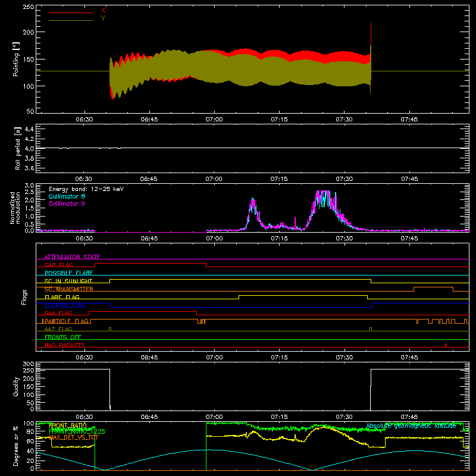Select the ATTENUATOR_STATE flag label
476x476 pixels.
tap(72, 257)
